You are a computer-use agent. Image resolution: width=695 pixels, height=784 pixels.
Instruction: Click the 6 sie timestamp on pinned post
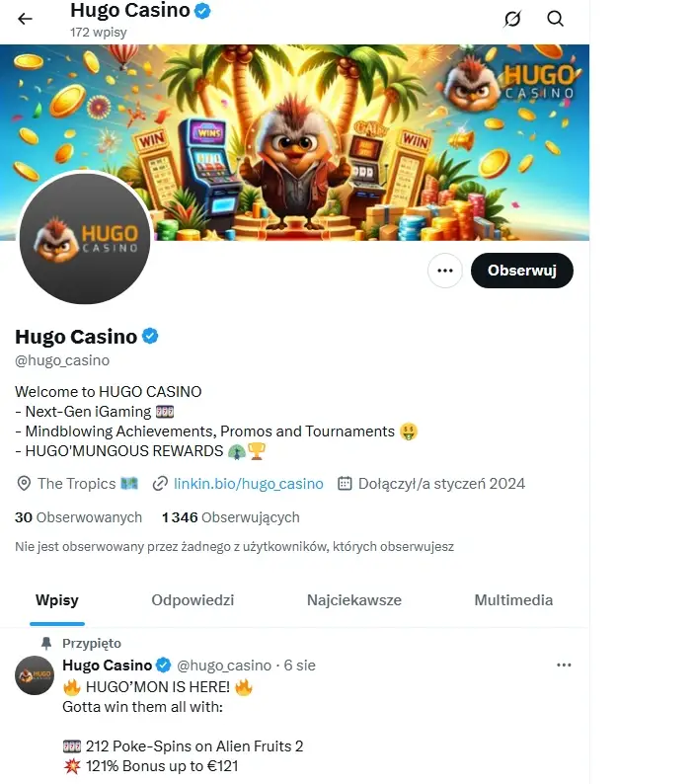pyautogui.click(x=299, y=666)
